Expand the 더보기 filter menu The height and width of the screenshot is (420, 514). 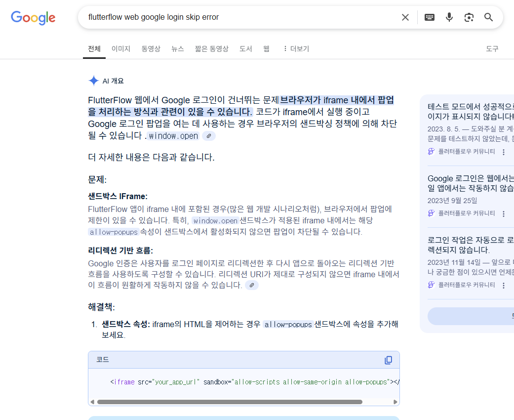296,49
